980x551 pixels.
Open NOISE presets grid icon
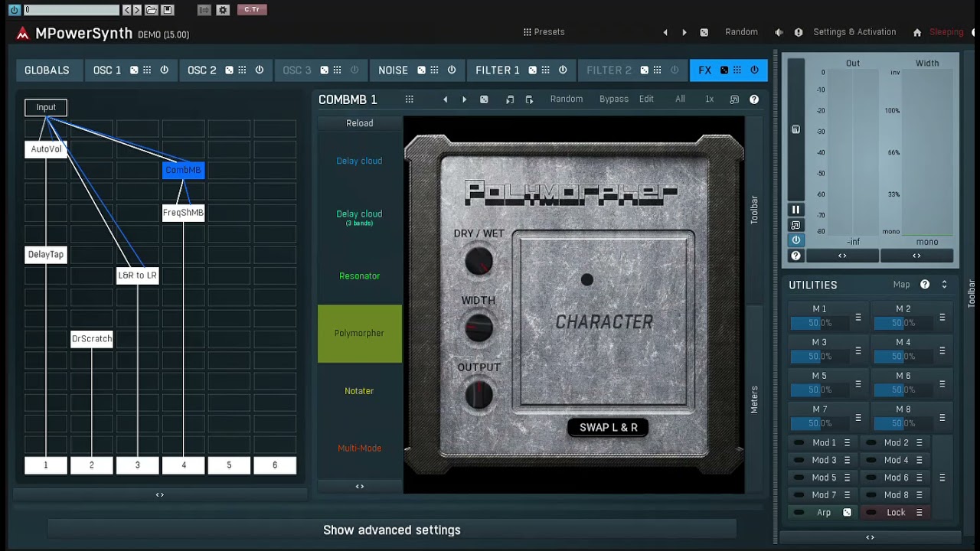(x=434, y=70)
